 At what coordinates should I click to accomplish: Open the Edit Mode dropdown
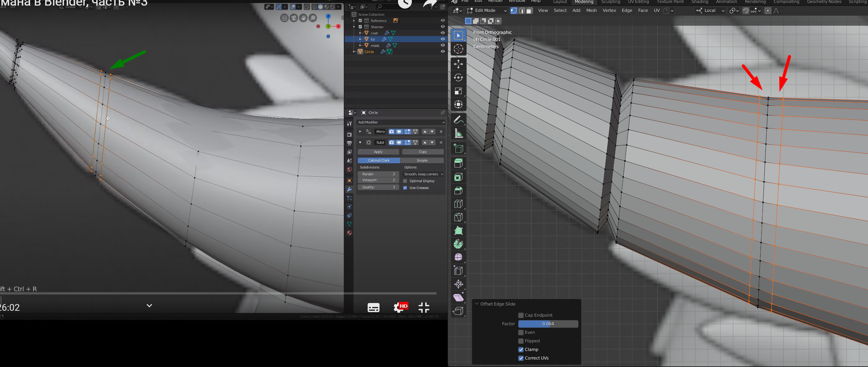pyautogui.click(x=487, y=10)
